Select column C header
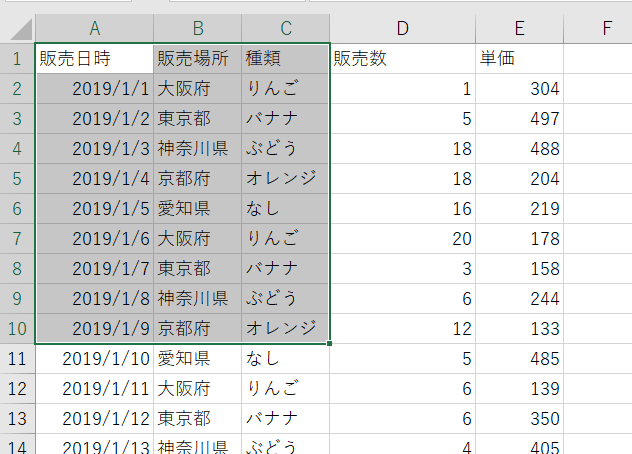 [286, 29]
